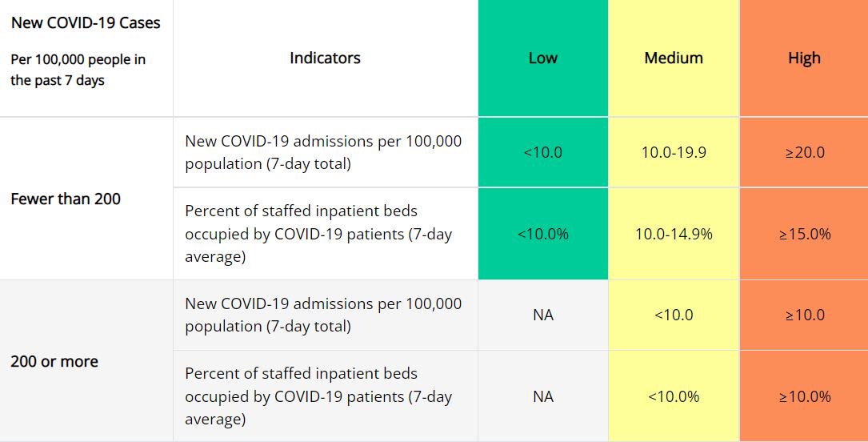Click the Low column header
The height and width of the screenshot is (442, 868).
pos(542,58)
